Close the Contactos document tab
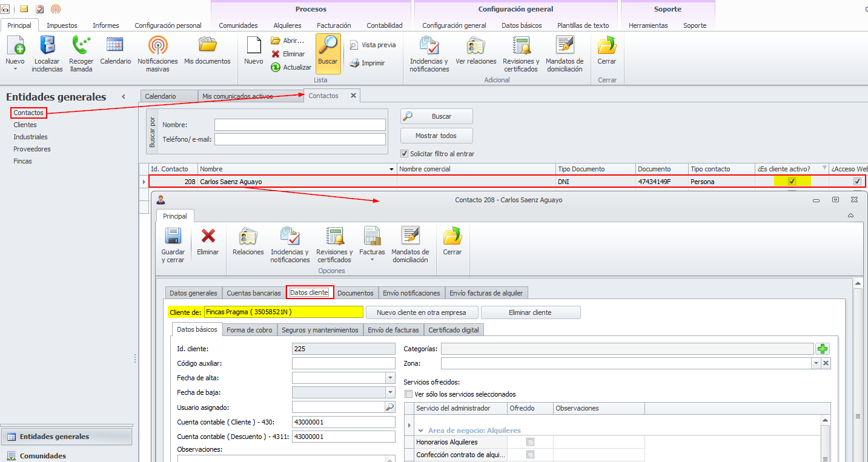The image size is (868, 462). coord(353,96)
